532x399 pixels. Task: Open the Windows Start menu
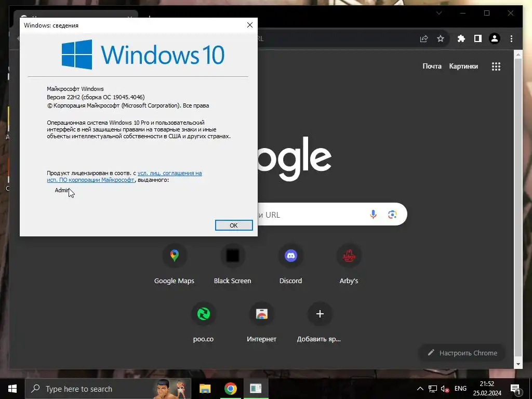coord(12,389)
